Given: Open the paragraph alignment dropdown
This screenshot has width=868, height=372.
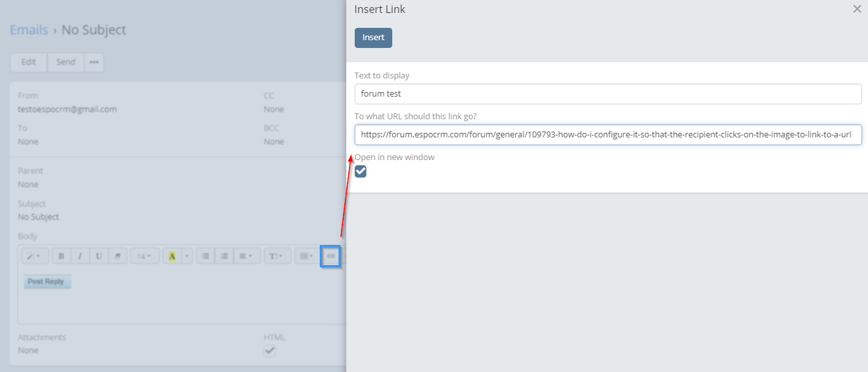Looking at the screenshot, I should coord(246,256).
